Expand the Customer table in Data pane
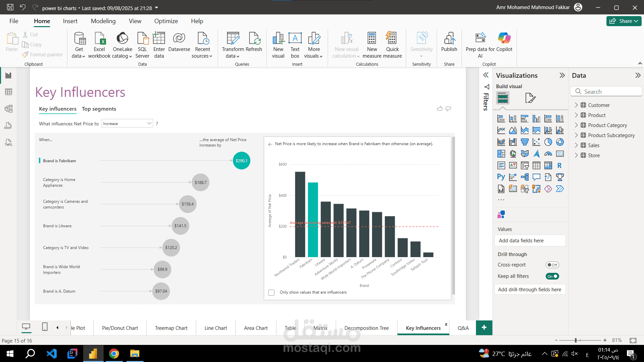 click(576, 105)
